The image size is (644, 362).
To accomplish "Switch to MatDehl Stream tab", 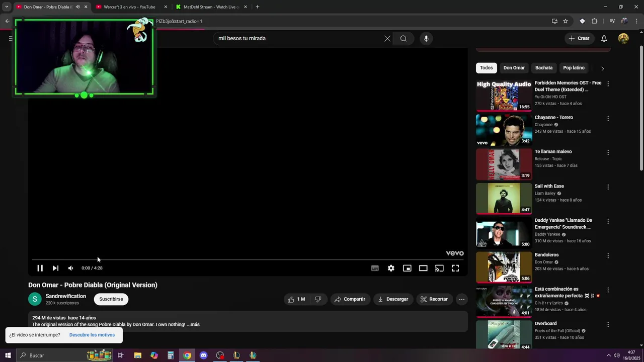I will [x=211, y=7].
